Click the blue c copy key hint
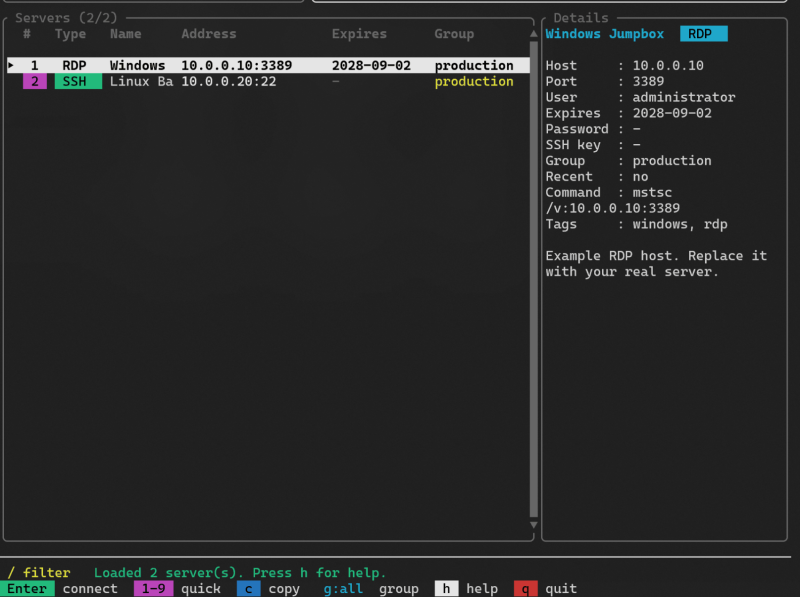 point(248,589)
